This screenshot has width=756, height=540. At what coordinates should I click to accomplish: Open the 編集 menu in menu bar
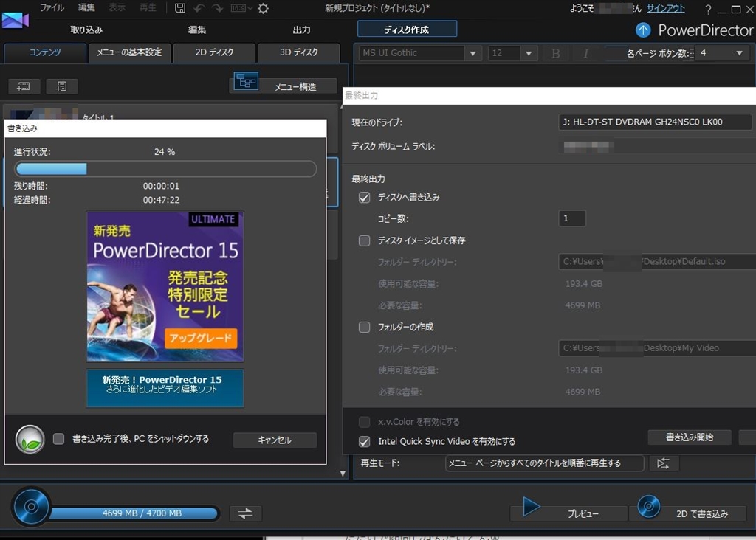(x=86, y=7)
